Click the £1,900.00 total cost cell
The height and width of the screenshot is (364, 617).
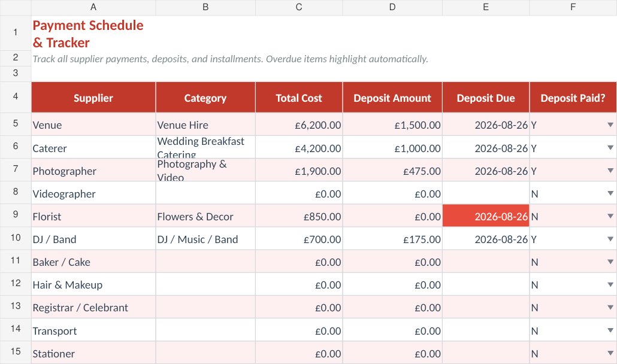point(299,170)
